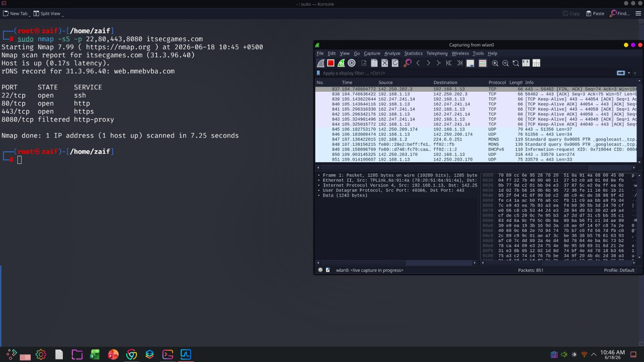Open a capture file in Wireshark

(364, 63)
